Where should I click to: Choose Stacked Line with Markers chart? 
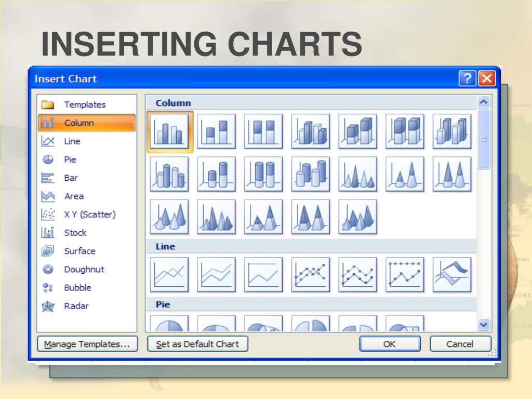(x=358, y=274)
